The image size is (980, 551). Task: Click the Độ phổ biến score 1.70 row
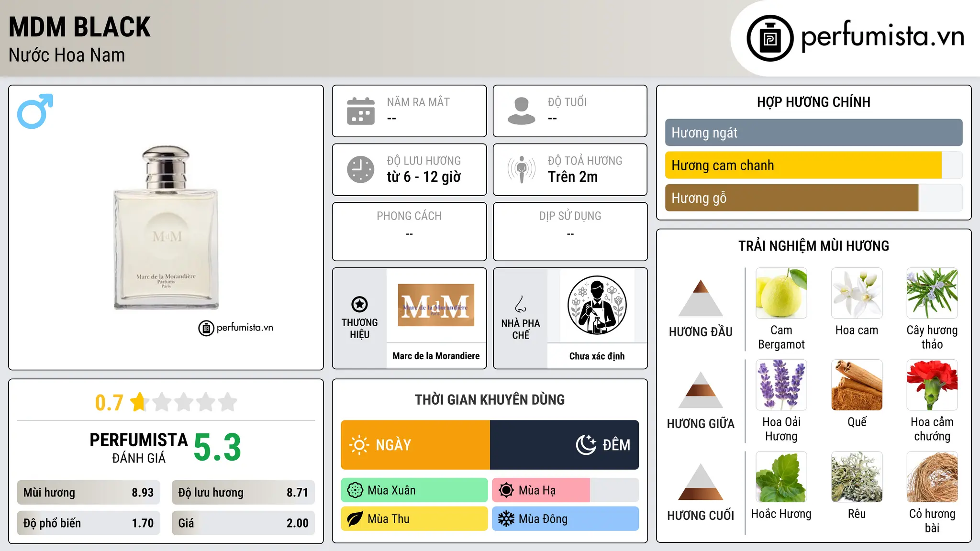[x=89, y=523]
